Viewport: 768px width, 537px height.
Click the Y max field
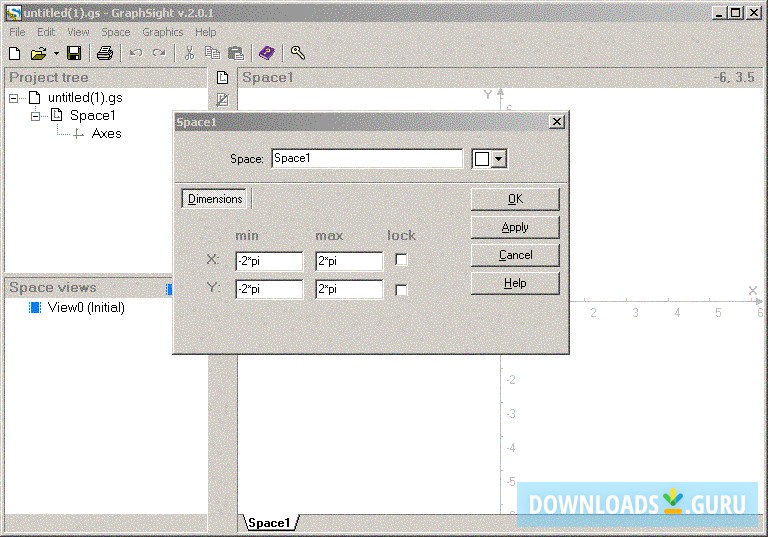pos(349,289)
